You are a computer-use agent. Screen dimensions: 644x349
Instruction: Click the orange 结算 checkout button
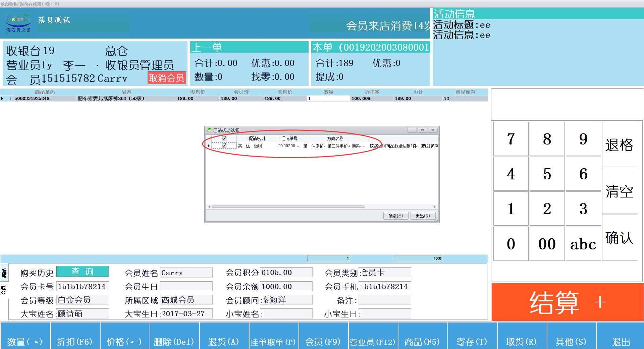tap(568, 302)
